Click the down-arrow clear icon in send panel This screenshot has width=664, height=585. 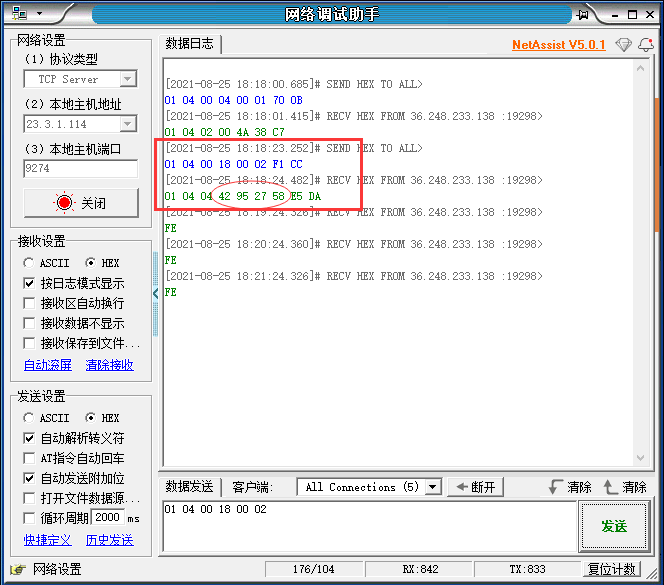555,487
